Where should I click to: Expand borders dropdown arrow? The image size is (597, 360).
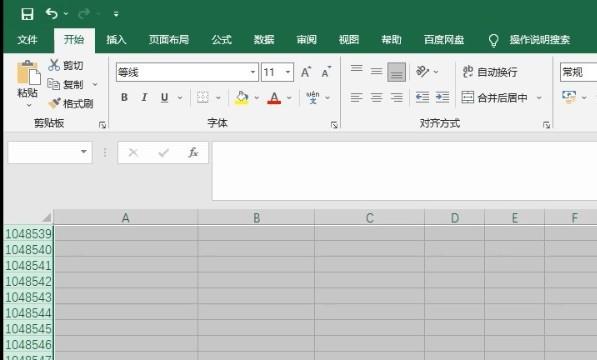(x=218, y=98)
